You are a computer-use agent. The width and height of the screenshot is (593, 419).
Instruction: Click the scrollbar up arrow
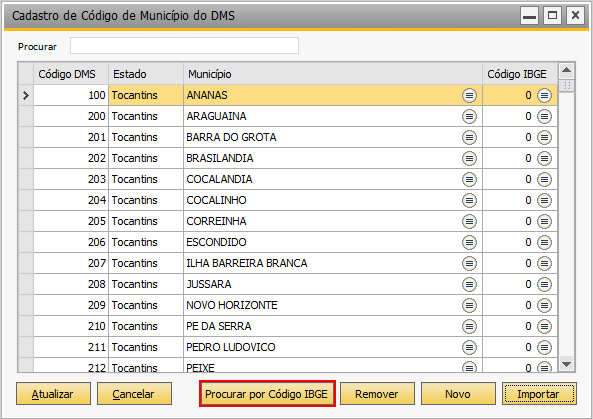pos(566,70)
